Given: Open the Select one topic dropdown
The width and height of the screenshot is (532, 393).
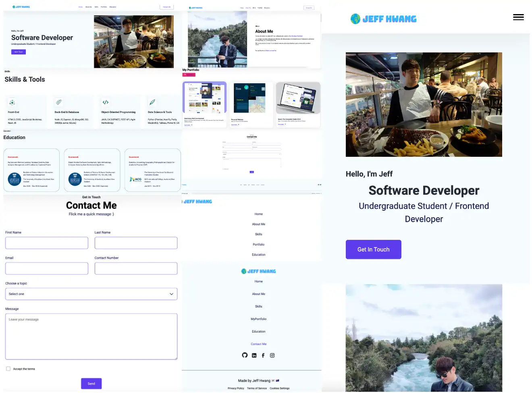Looking at the screenshot, I should (91, 294).
